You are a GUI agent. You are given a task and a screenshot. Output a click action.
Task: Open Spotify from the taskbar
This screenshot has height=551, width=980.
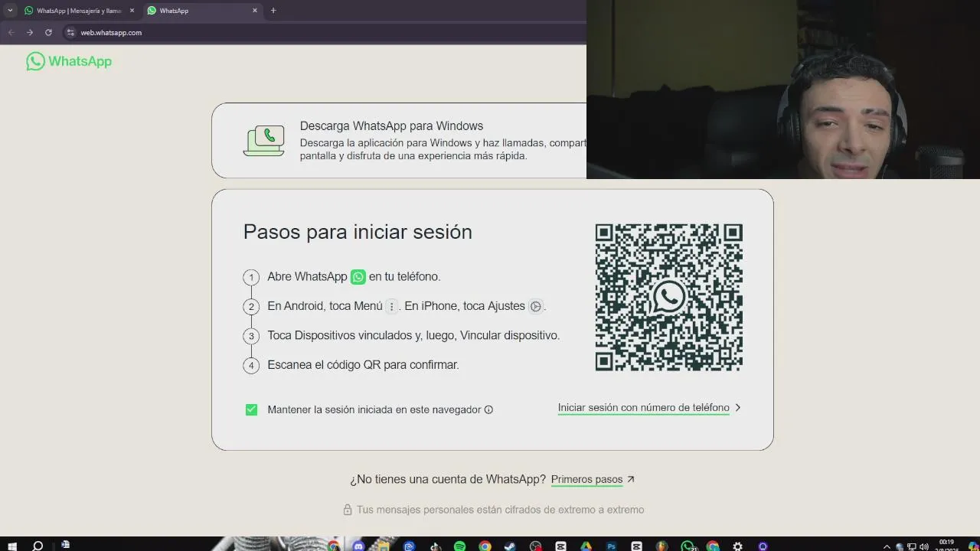459,546
